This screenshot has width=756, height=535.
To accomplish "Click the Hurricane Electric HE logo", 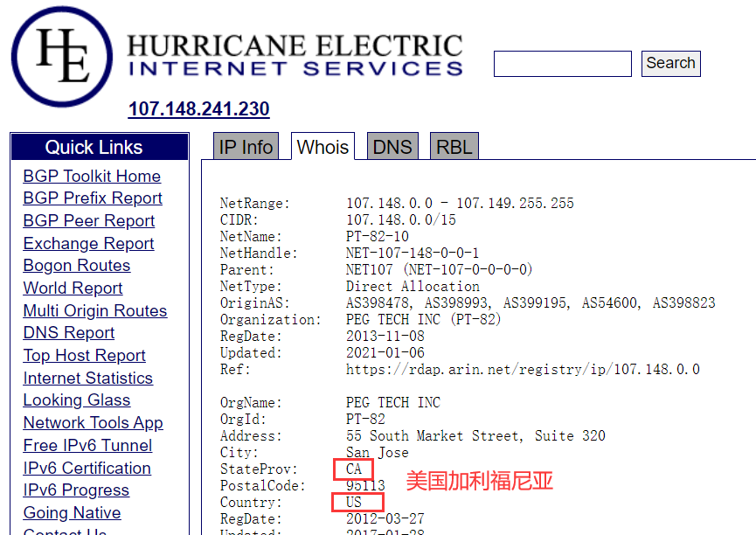I will click(x=62, y=57).
